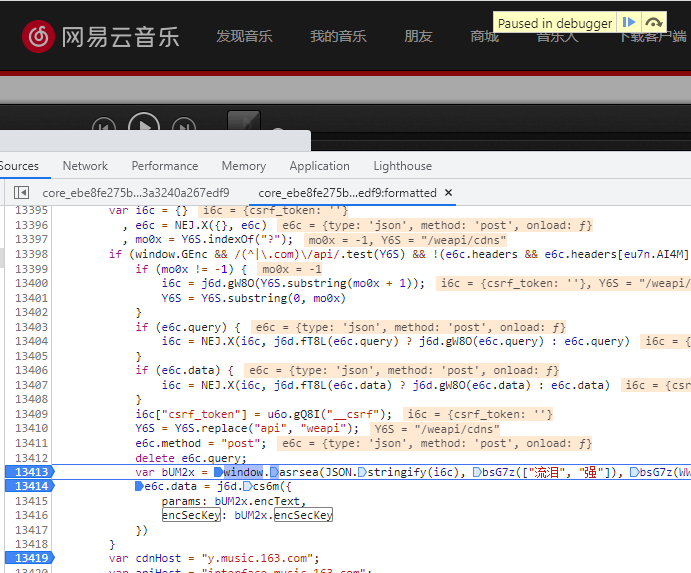
Task: Switch to the Performance panel tab
Action: tap(165, 166)
